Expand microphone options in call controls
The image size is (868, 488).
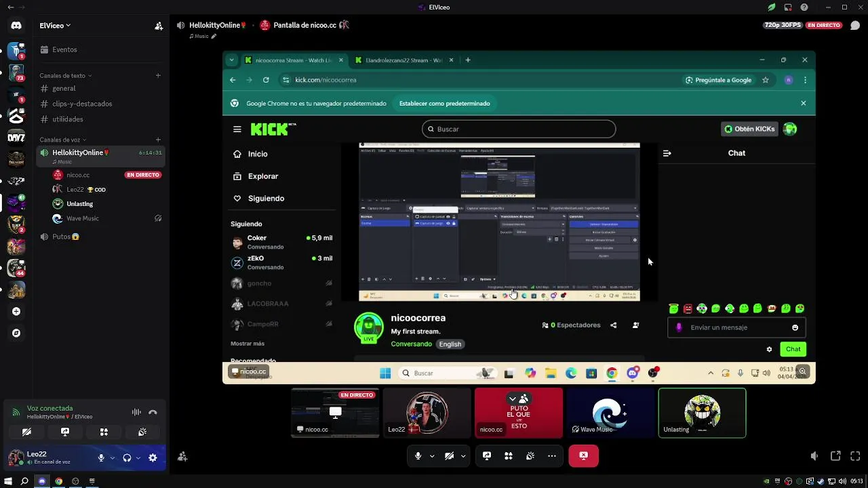click(432, 456)
